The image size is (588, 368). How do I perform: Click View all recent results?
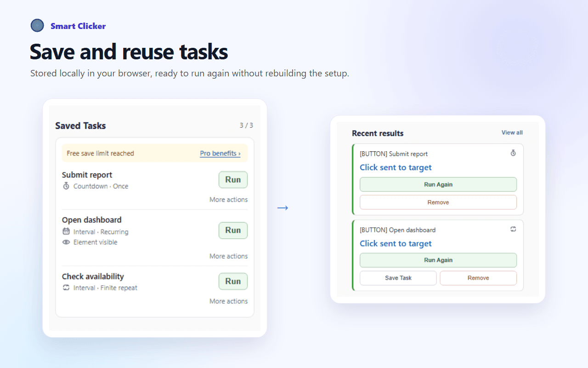512,132
